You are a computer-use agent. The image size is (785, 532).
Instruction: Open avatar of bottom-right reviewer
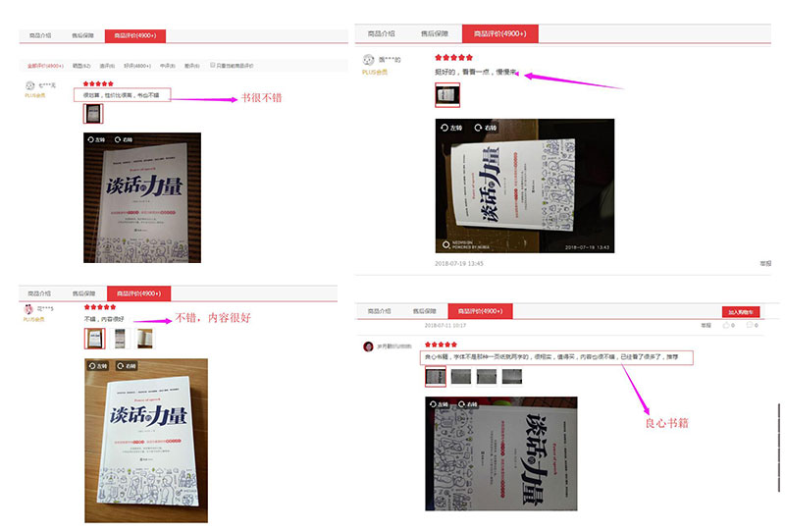click(x=369, y=346)
